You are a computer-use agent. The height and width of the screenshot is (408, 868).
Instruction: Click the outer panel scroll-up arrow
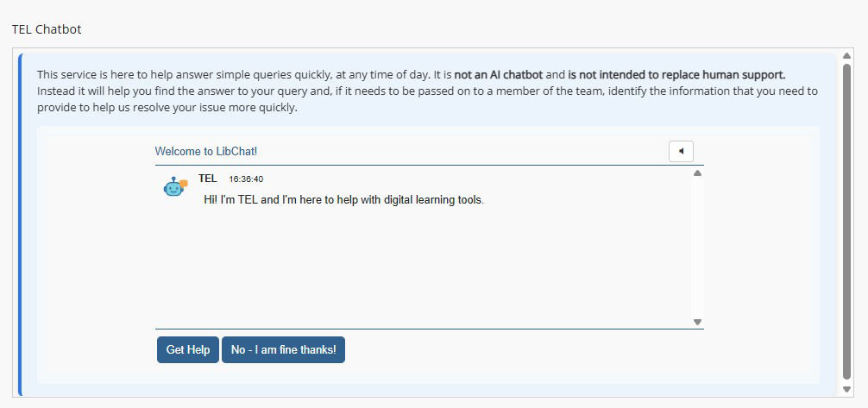[x=846, y=56]
